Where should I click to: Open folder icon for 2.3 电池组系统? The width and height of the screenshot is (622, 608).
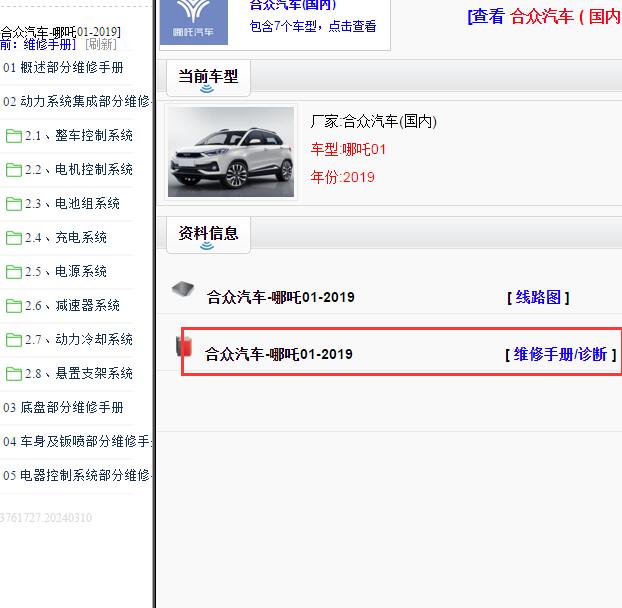tap(14, 204)
